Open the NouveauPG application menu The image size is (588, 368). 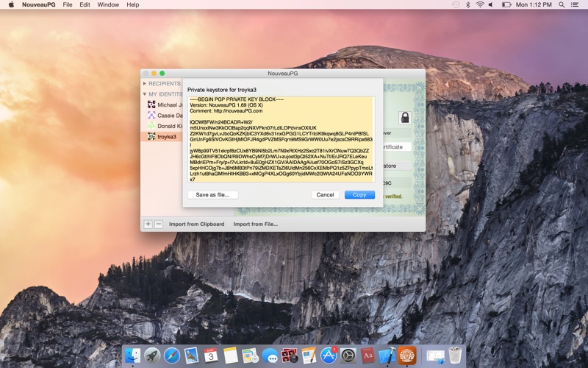(x=39, y=4)
